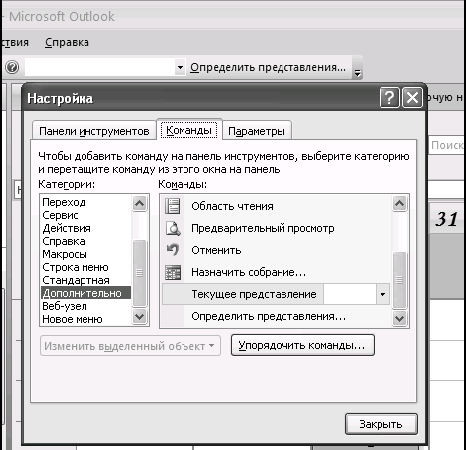The height and width of the screenshot is (450, 467).
Task: Select the Стандартная category
Action: [x=76, y=280]
